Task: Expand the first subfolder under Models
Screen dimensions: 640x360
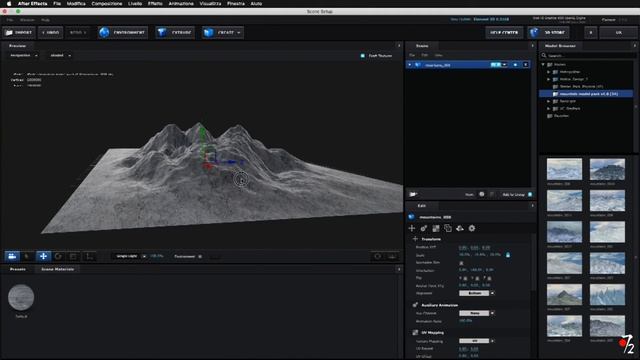Action: (x=549, y=72)
